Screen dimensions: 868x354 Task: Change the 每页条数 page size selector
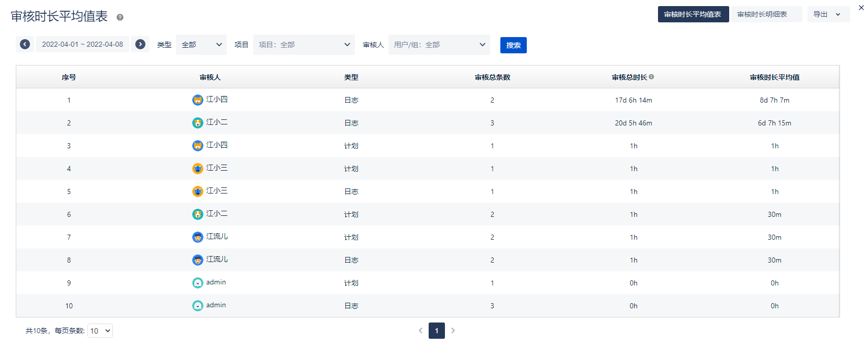pos(100,331)
